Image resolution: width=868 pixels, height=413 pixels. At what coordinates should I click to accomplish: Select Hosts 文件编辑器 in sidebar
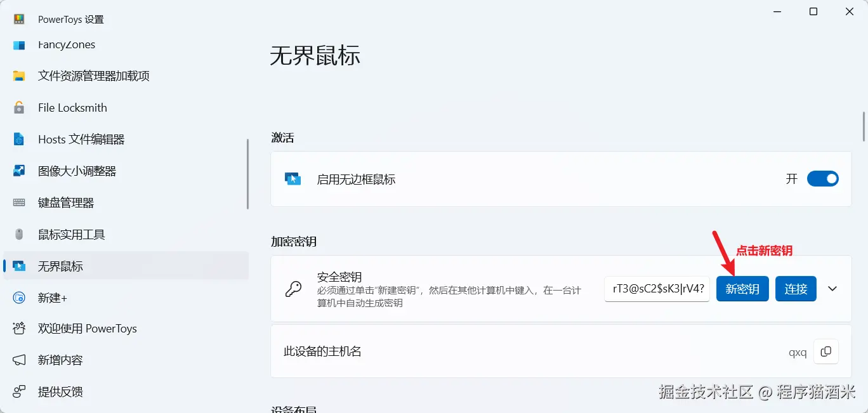(x=126, y=140)
